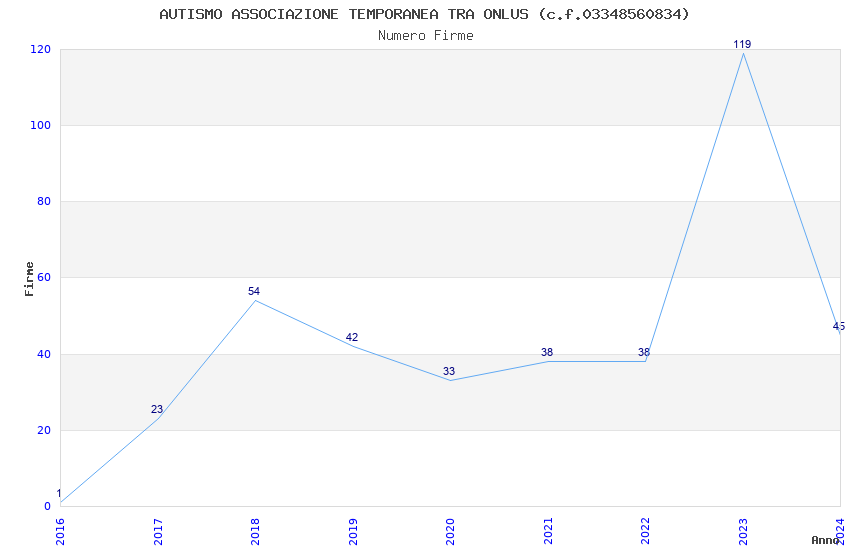Click x-axis year 2020
850x550 pixels.
pyautogui.click(x=450, y=532)
